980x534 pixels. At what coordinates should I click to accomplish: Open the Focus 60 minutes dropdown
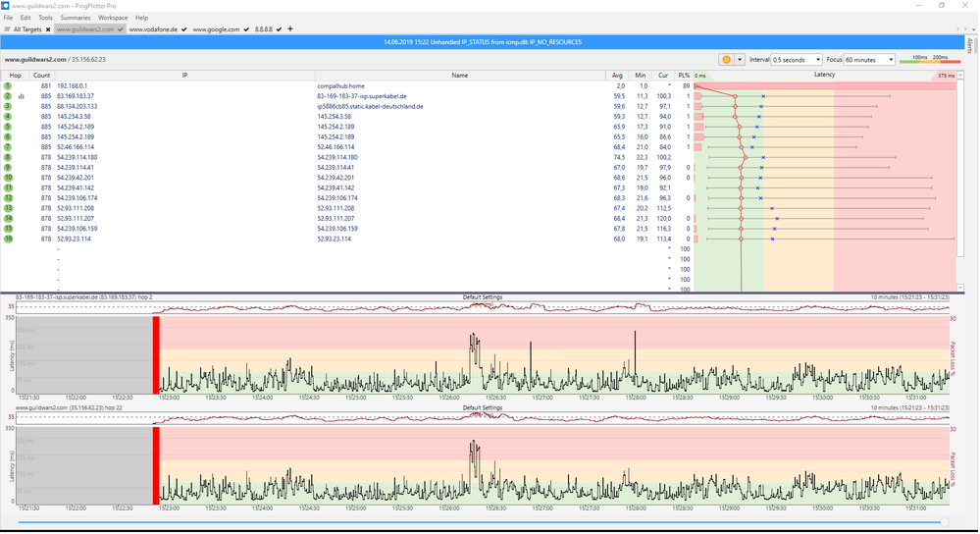[870, 60]
